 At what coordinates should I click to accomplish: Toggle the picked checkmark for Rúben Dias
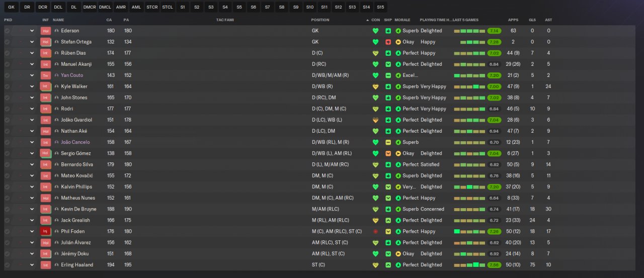coord(7,53)
